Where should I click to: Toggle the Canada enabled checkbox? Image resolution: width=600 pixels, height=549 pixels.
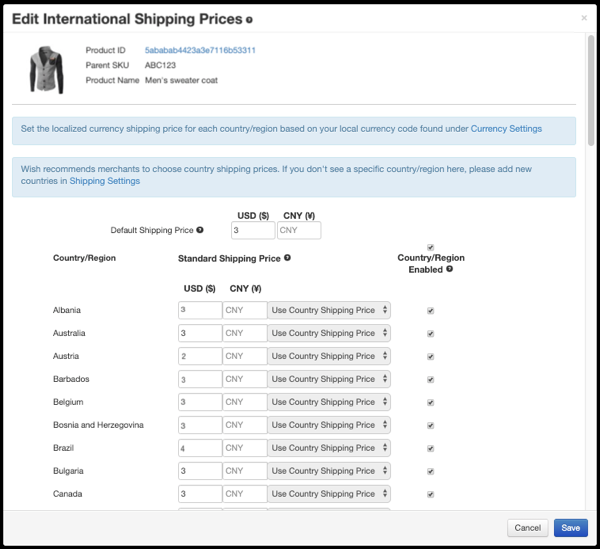(431, 495)
